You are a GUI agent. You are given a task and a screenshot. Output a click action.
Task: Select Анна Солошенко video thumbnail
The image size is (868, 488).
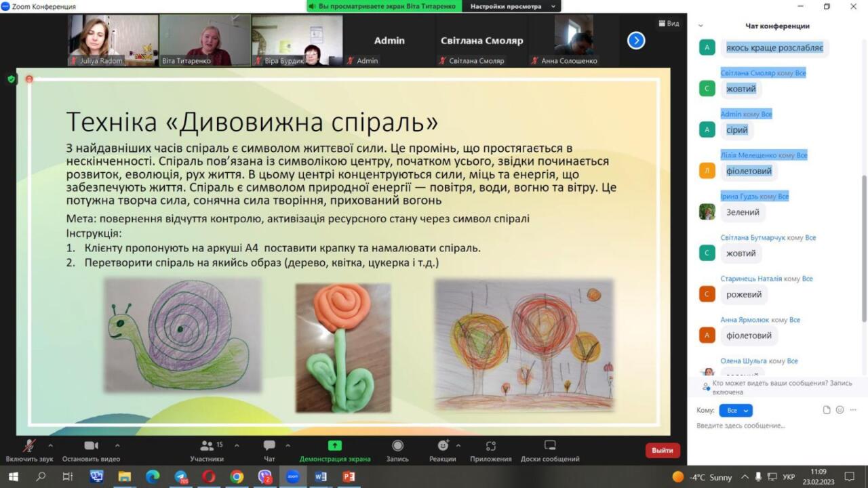click(574, 41)
